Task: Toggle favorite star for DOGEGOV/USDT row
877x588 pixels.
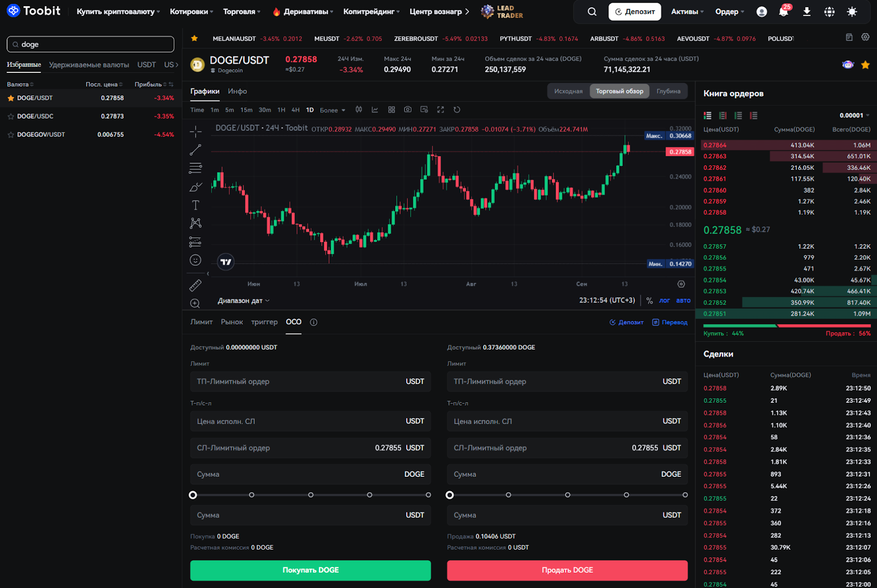Action: [11, 134]
